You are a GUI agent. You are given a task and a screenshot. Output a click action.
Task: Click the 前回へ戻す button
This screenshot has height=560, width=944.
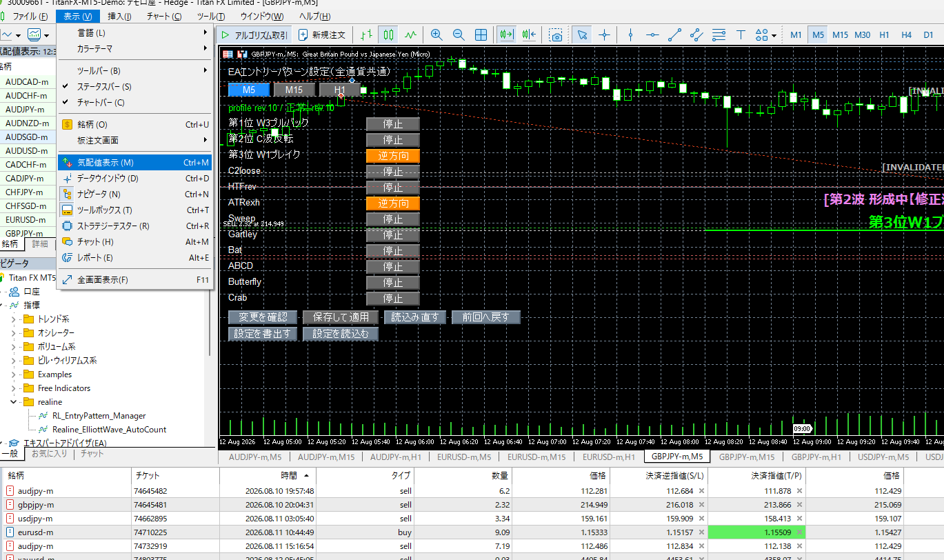[x=485, y=317]
